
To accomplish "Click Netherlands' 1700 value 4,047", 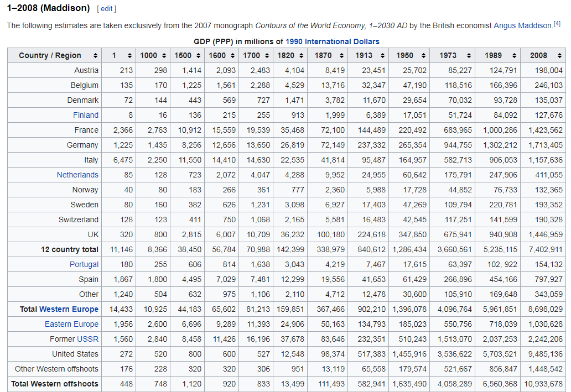I will coord(260,175).
